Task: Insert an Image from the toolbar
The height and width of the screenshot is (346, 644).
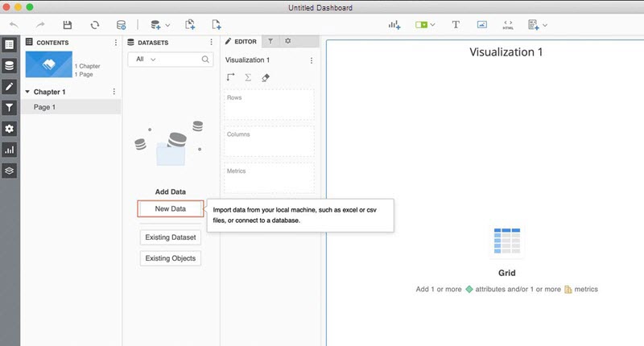Action: click(x=481, y=25)
